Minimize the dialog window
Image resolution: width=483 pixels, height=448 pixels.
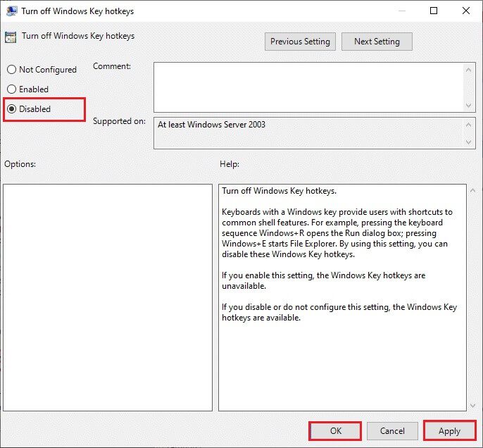click(x=401, y=11)
